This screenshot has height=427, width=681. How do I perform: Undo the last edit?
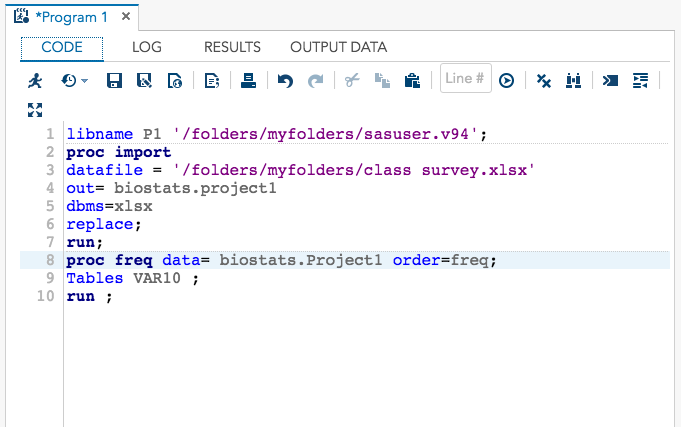click(285, 81)
